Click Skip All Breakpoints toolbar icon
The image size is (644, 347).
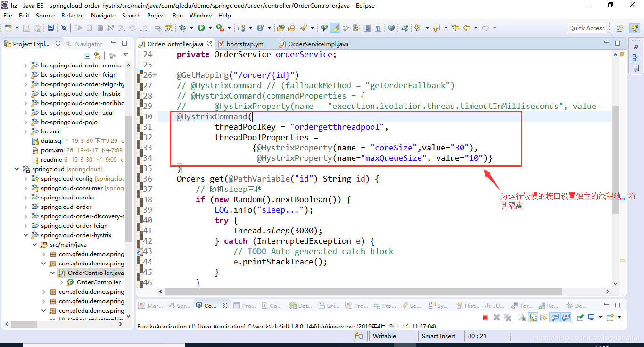64,28
